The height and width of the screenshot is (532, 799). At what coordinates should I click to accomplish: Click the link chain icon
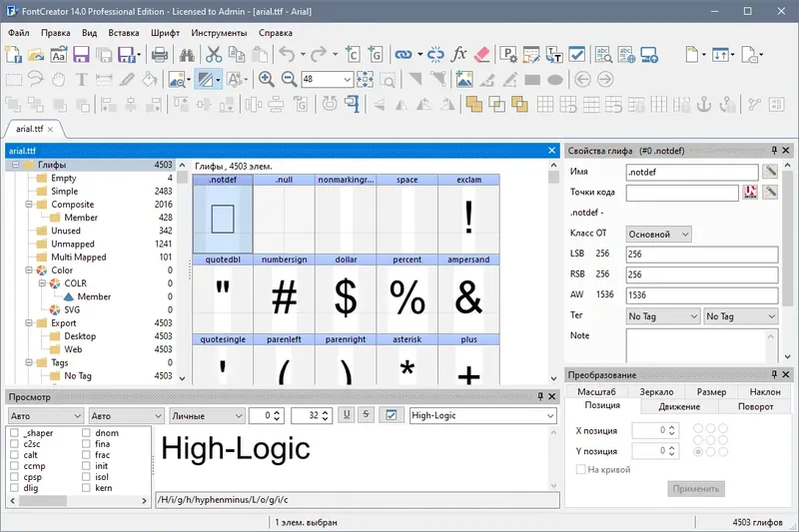[403, 55]
